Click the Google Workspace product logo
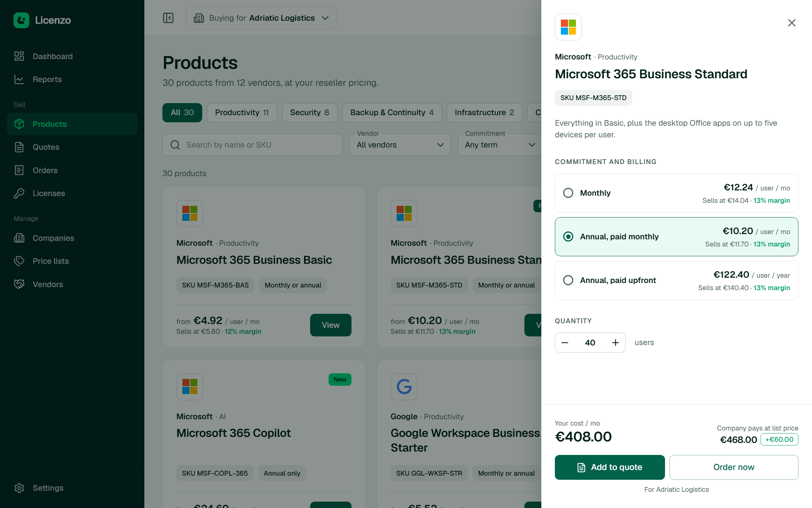This screenshot has width=812, height=508. click(404, 386)
